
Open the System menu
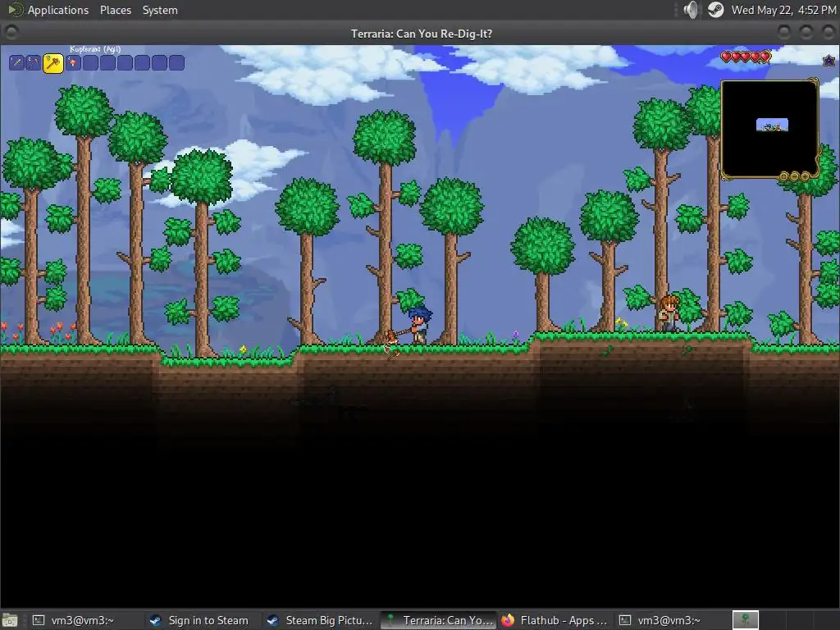(x=160, y=10)
